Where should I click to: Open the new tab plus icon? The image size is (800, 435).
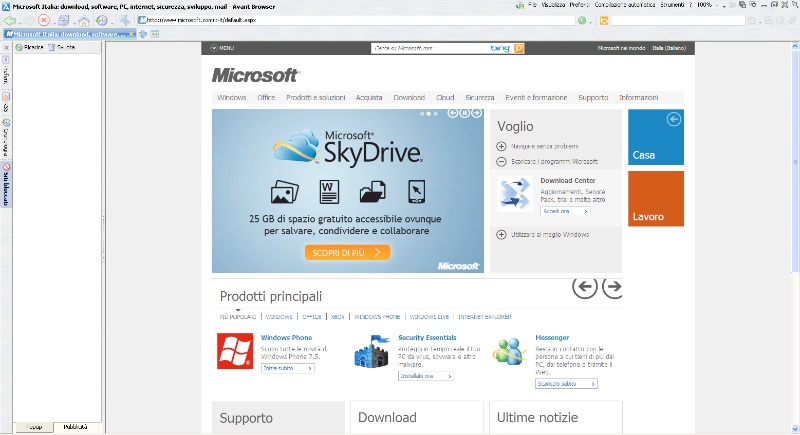coord(143,34)
